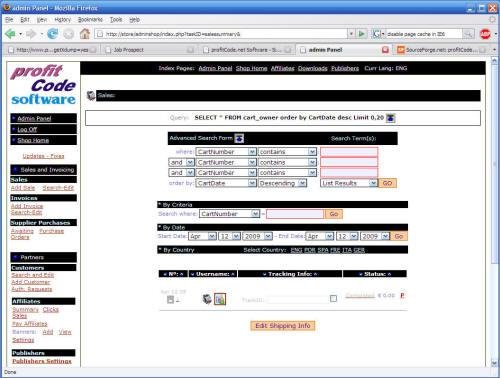
Task: Open the Add Invoice link
Action: tap(27, 206)
